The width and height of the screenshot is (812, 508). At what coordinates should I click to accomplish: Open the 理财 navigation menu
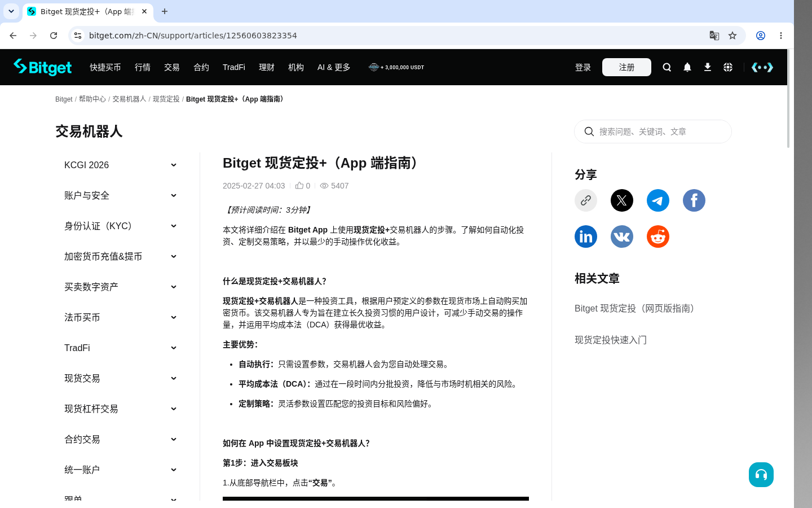pyautogui.click(x=266, y=67)
